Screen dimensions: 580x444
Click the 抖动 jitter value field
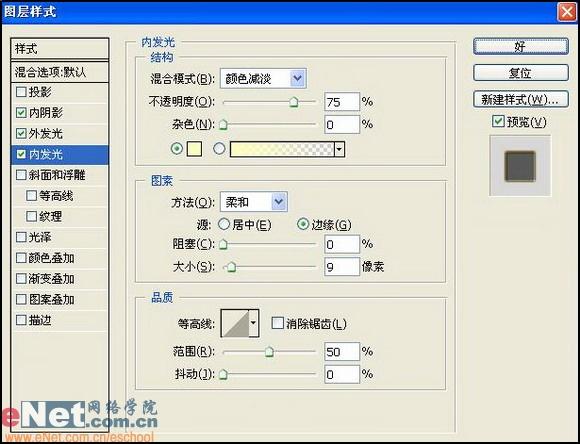click(342, 374)
